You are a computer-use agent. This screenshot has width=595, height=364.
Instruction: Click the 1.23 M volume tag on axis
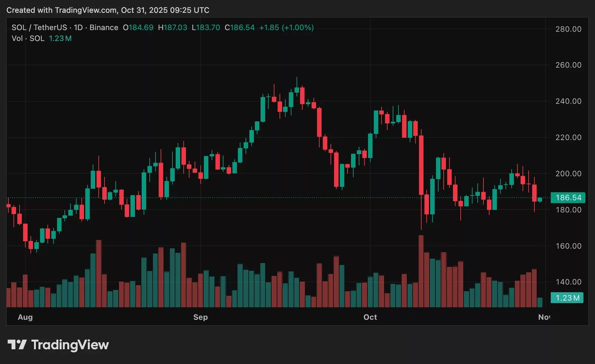pos(567,298)
